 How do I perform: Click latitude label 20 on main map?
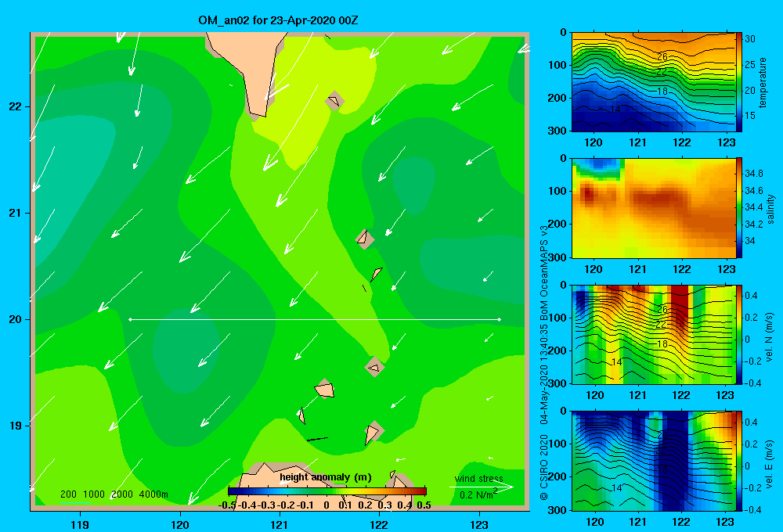(16, 319)
